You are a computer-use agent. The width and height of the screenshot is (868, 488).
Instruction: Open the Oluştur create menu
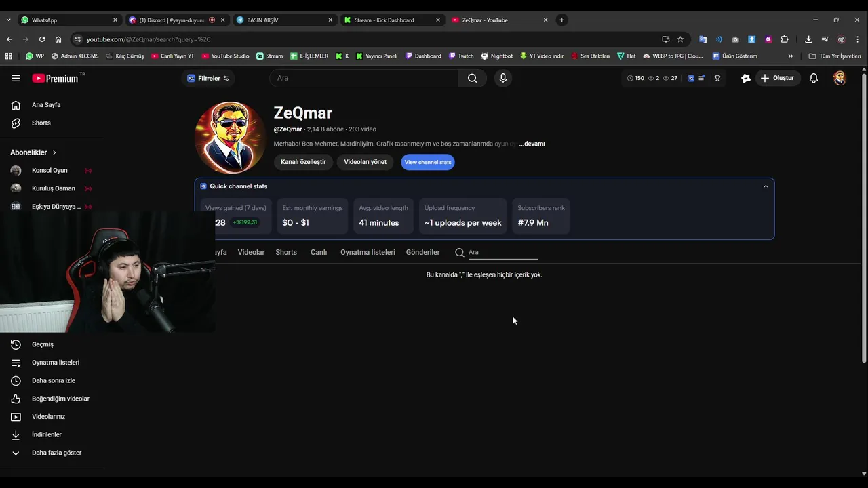pyautogui.click(x=776, y=78)
